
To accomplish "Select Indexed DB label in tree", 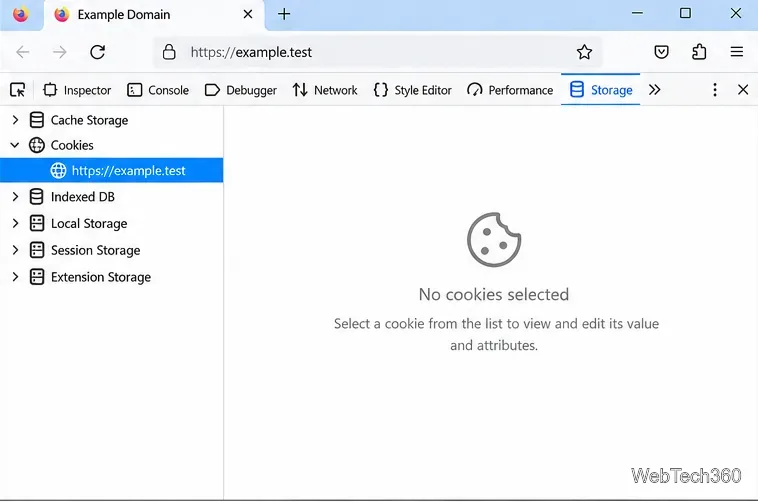I will click(x=83, y=196).
